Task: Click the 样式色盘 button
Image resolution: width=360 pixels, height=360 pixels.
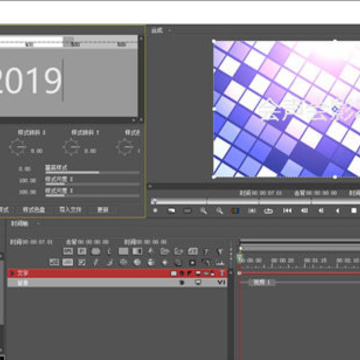Action: click(34, 210)
